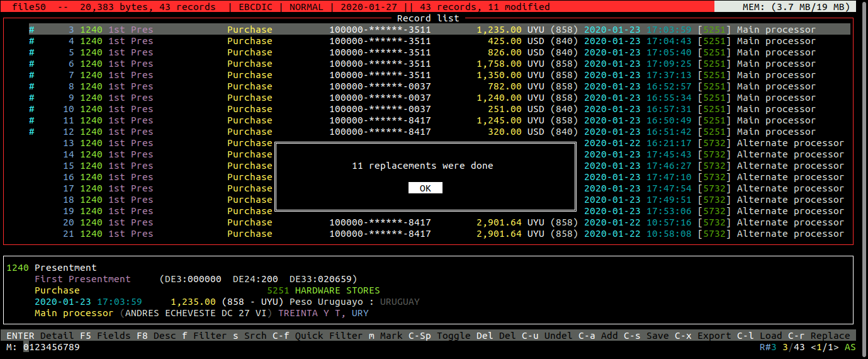Click the Undel command in bottom bar
This screenshot has height=359, width=868.
click(558, 336)
